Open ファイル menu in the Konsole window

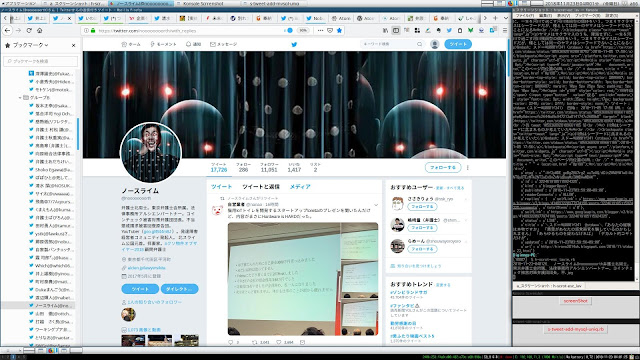point(525,15)
